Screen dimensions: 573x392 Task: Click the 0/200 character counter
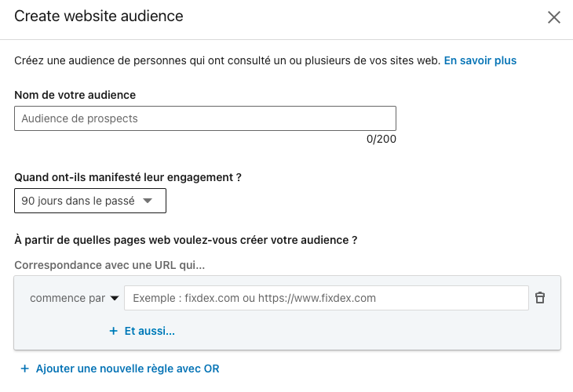381,140
